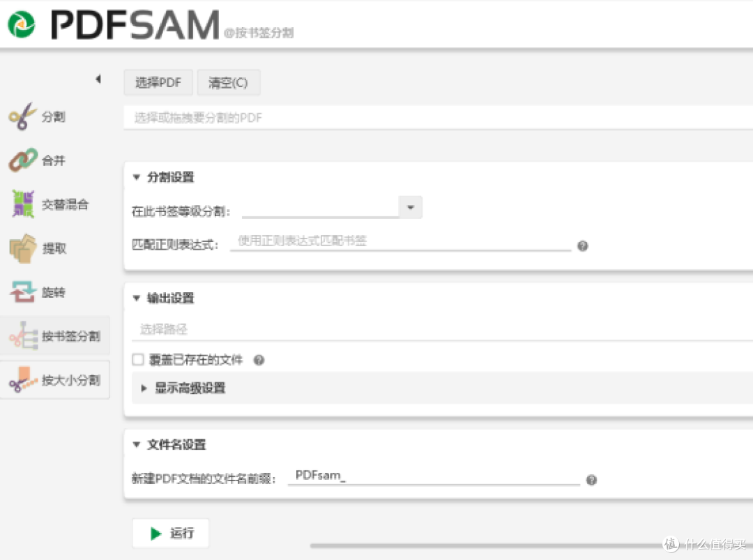Click the 选择路径 output path field
This screenshot has width=753, height=560.
click(x=442, y=329)
